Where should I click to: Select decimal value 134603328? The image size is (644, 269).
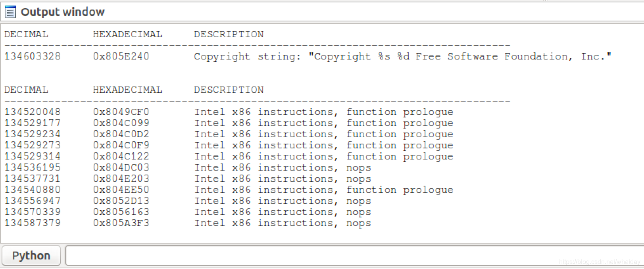click(x=33, y=56)
